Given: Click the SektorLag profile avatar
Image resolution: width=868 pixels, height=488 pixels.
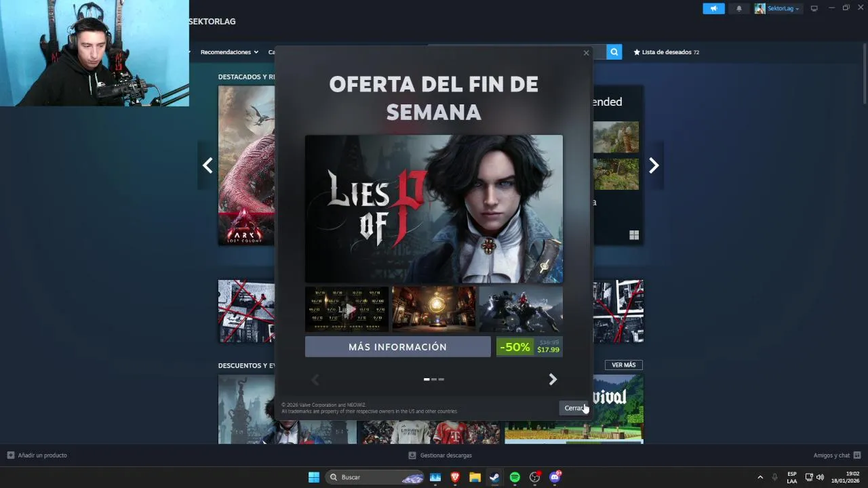Looking at the screenshot, I should click(759, 8).
